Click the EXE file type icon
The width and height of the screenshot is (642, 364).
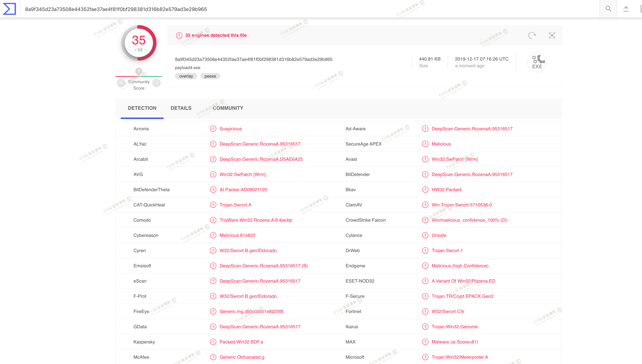coord(537,62)
